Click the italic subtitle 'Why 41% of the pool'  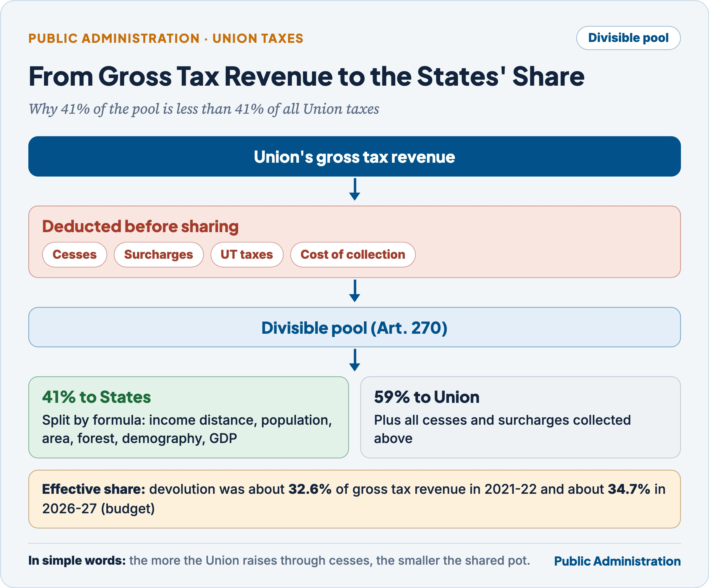tap(204, 109)
